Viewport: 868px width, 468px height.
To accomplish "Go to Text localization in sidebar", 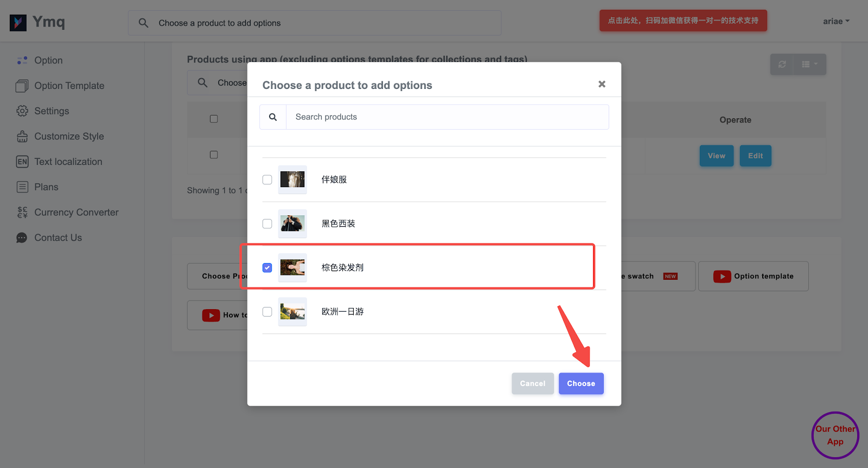I will point(68,162).
